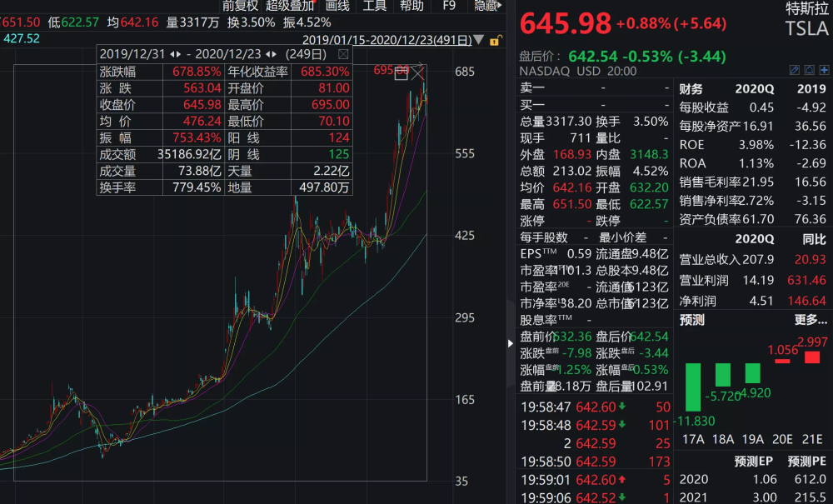The height and width of the screenshot is (504, 833).
Task: Click the 盘前价 632.36 value
Action: (x=572, y=337)
